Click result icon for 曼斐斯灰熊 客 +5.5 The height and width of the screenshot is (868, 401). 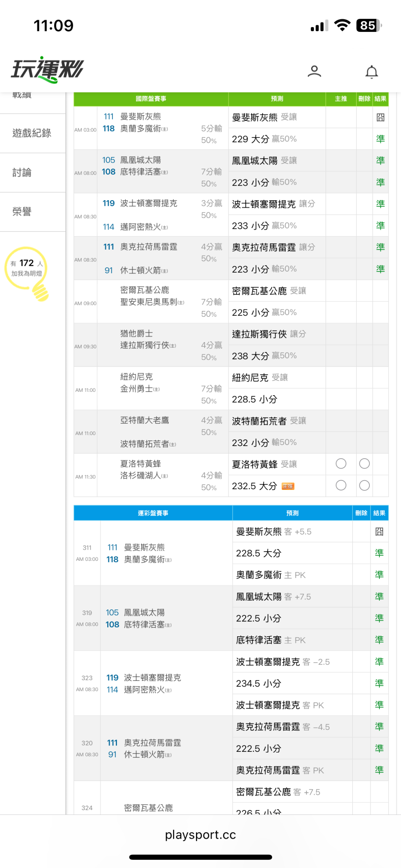click(x=379, y=531)
